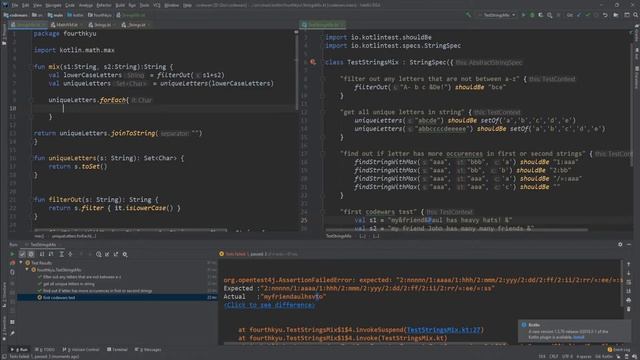This screenshot has width=640, height=360.
Task: Follow the TestStringsMix.kt:27 stack trace link
Action: coord(444,330)
